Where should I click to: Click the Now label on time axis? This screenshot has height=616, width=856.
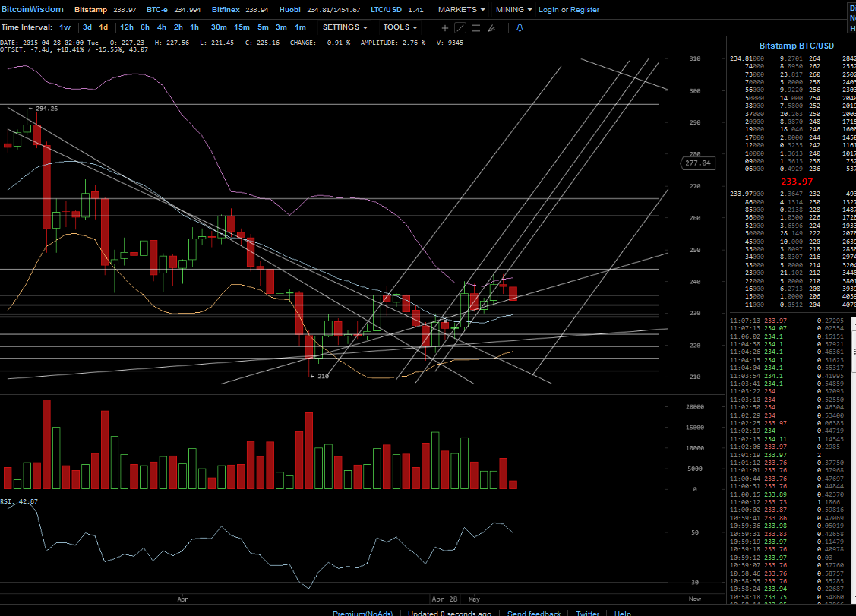coord(694,599)
